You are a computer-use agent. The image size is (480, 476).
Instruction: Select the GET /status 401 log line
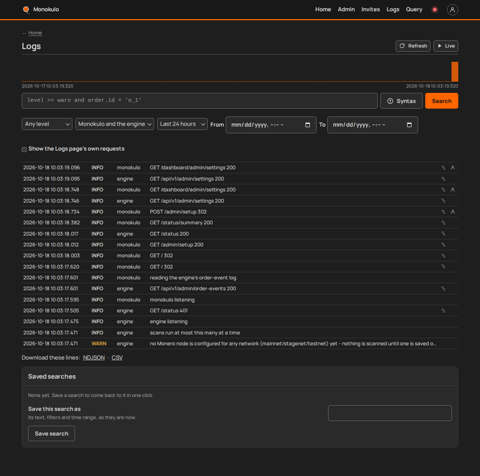[239, 311]
